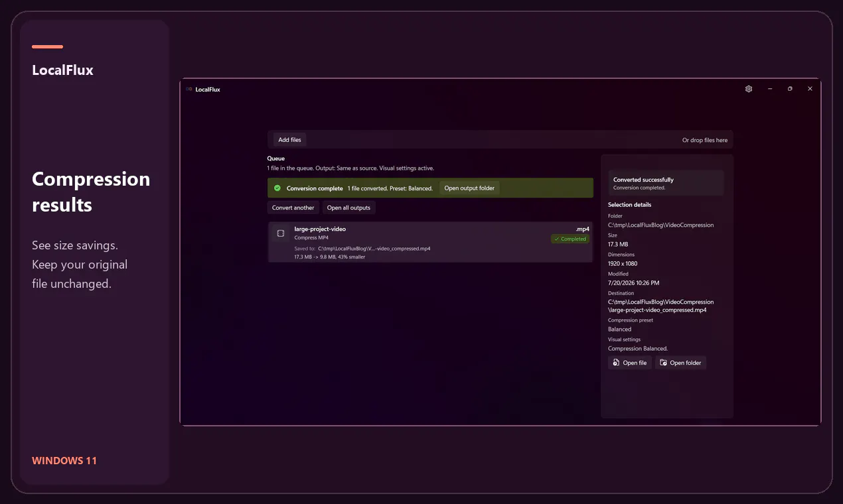Screen dimensions: 843x504
Task: Click the 1920 x 1080 dimensions value
Action: click(623, 263)
